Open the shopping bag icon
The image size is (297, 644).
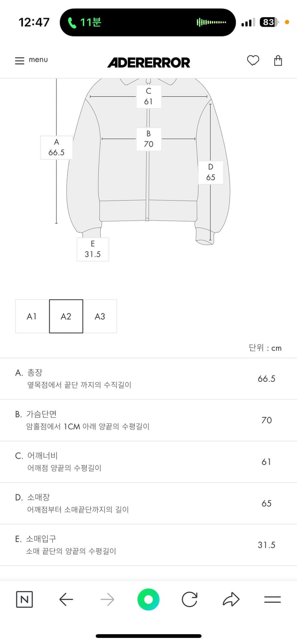278,61
